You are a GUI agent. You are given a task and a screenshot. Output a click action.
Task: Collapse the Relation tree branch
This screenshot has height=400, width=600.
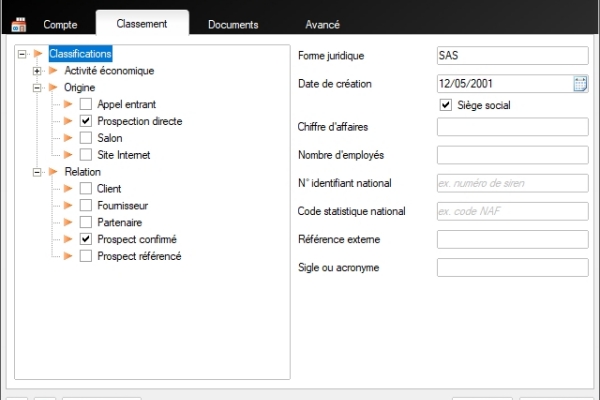37,172
